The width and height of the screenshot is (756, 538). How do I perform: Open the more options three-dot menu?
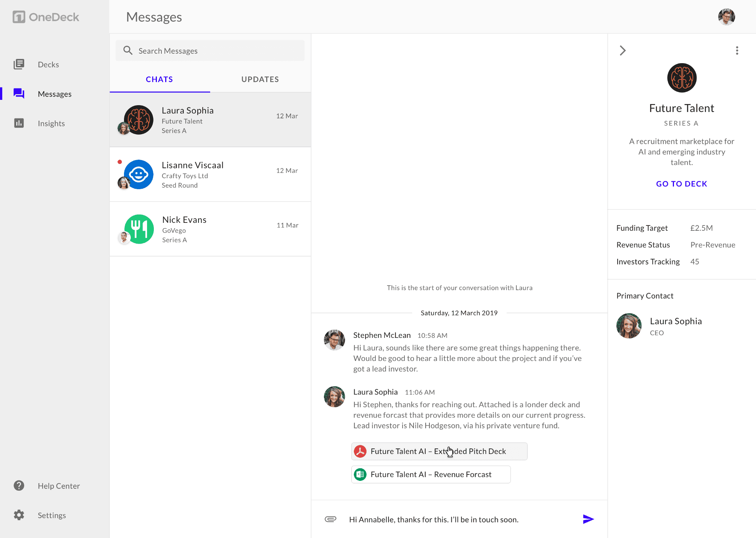pos(737,51)
